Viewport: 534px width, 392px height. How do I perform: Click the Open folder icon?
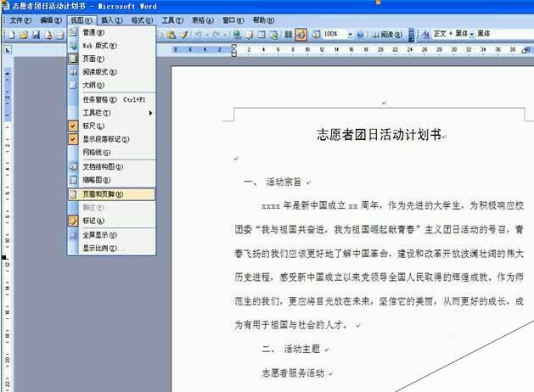tap(24, 35)
